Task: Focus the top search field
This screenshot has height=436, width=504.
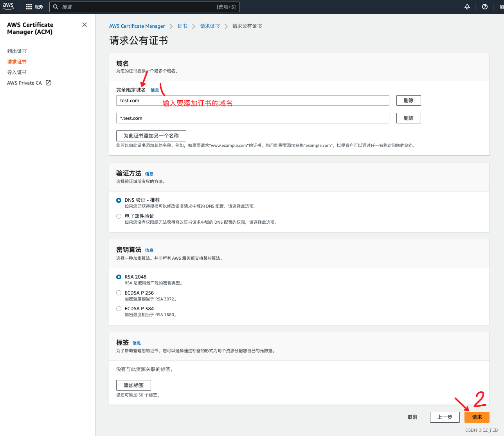Action: pyautogui.click(x=144, y=7)
